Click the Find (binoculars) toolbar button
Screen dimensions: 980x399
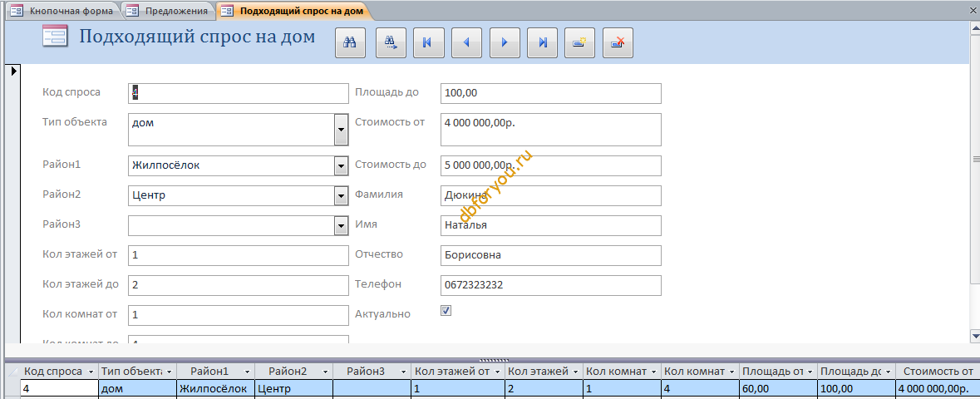coord(351,43)
